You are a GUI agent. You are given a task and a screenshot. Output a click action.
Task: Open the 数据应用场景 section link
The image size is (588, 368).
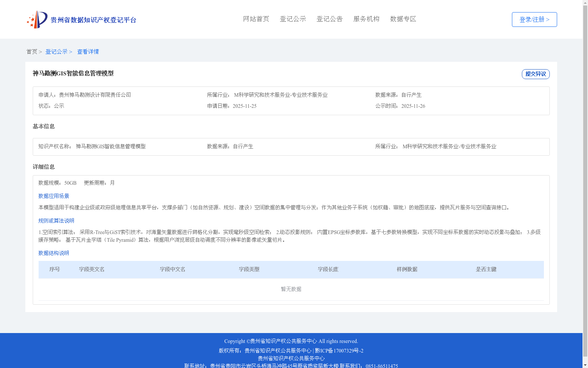[53, 196]
